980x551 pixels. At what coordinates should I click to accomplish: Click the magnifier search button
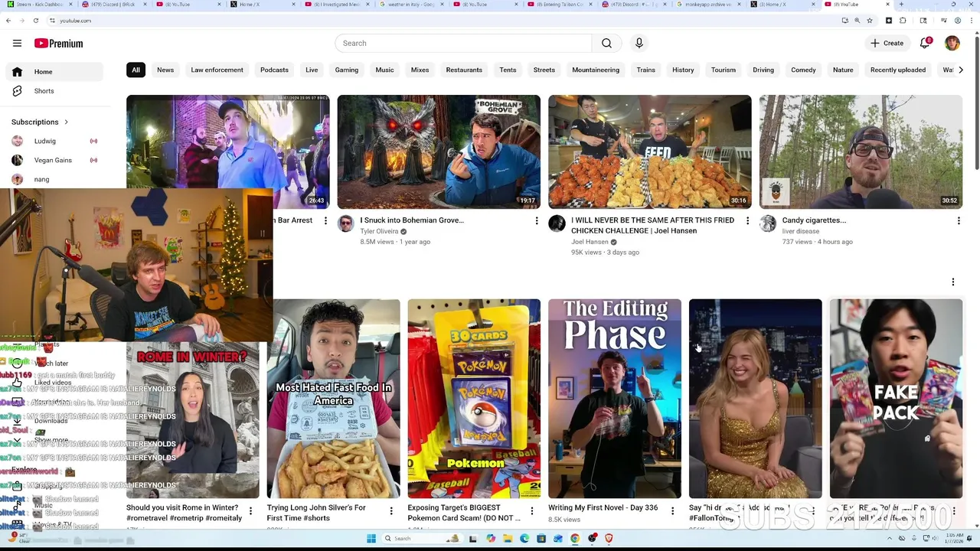pos(606,44)
